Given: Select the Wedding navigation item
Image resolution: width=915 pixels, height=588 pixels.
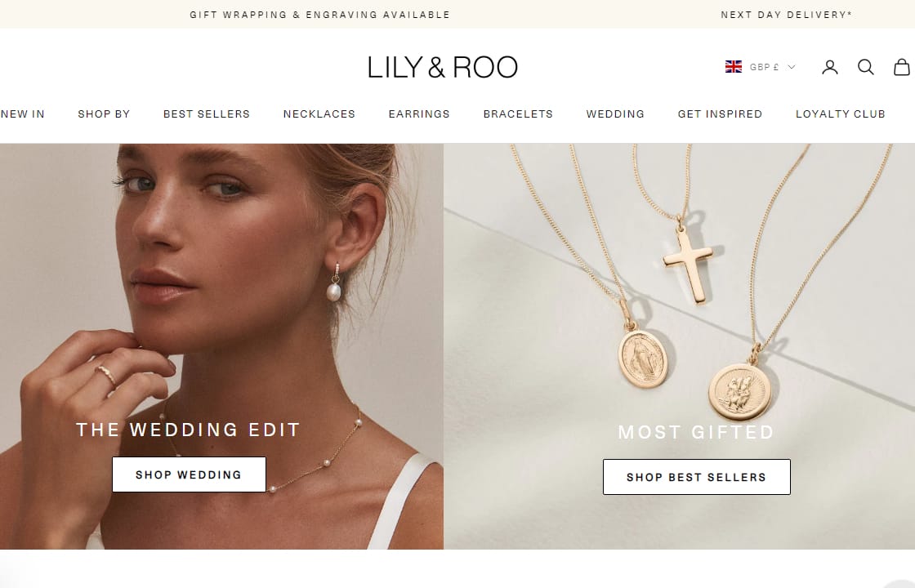Looking at the screenshot, I should [x=615, y=114].
